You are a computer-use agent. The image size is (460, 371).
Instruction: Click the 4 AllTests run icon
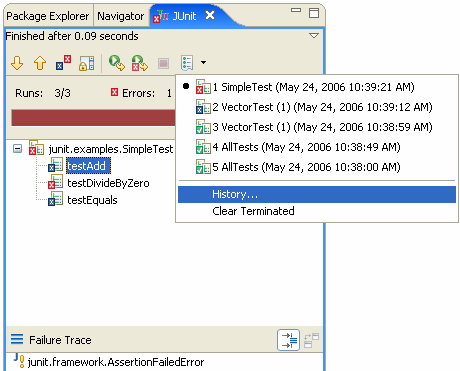[203, 146]
